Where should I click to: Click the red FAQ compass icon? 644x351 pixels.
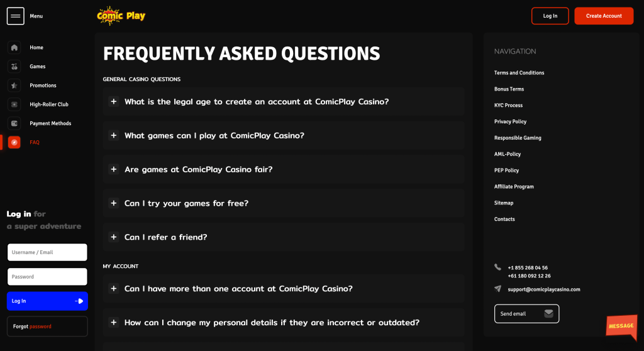tap(14, 142)
